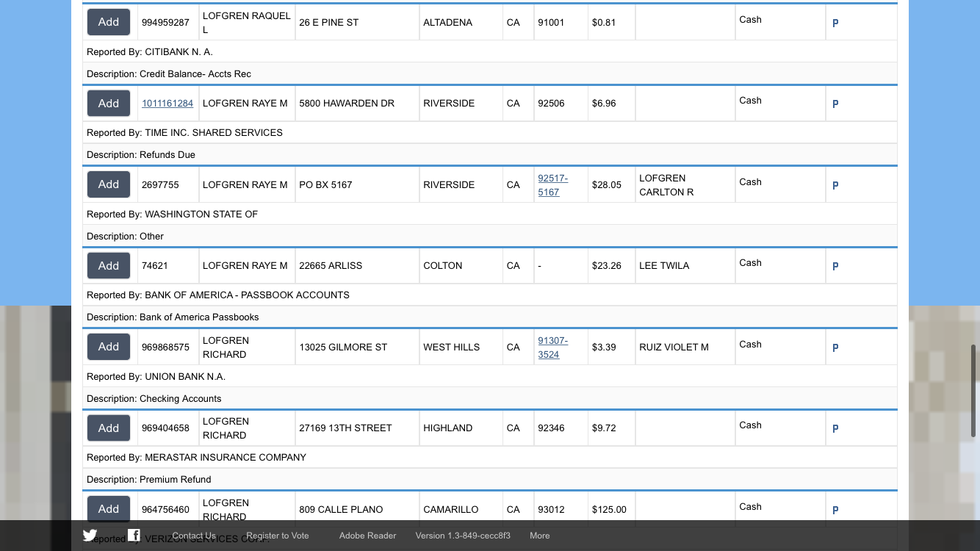The image size is (980, 551).
Task: Select the property ID cell 969404658
Action: [x=168, y=428]
